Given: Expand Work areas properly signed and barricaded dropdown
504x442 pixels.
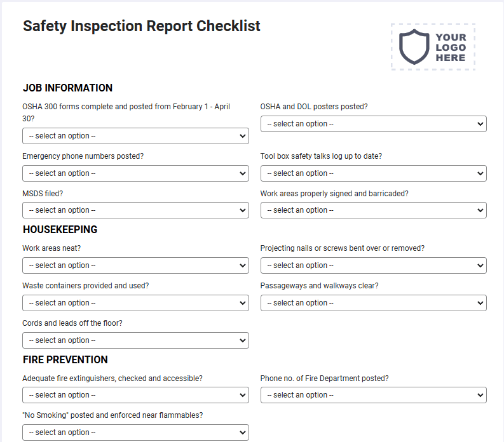Looking at the screenshot, I should pos(374,210).
